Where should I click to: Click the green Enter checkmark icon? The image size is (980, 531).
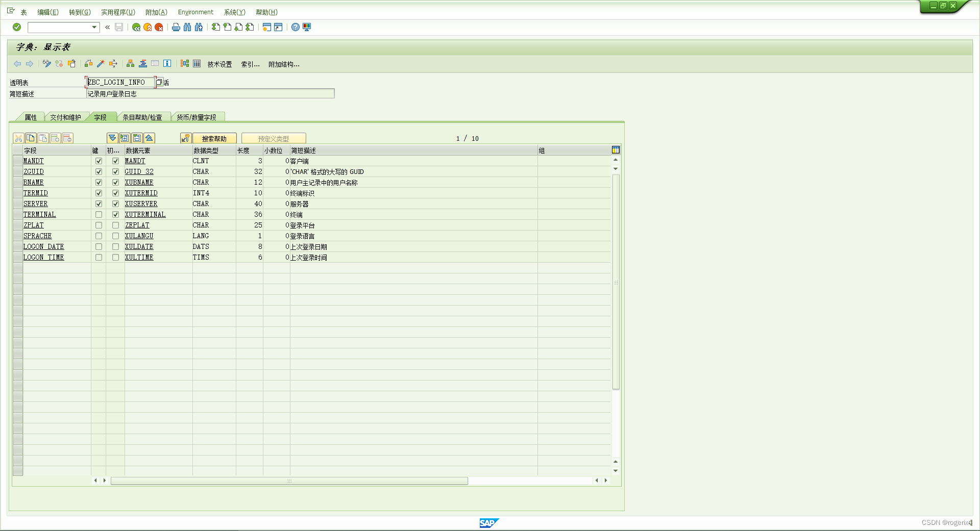coord(17,27)
